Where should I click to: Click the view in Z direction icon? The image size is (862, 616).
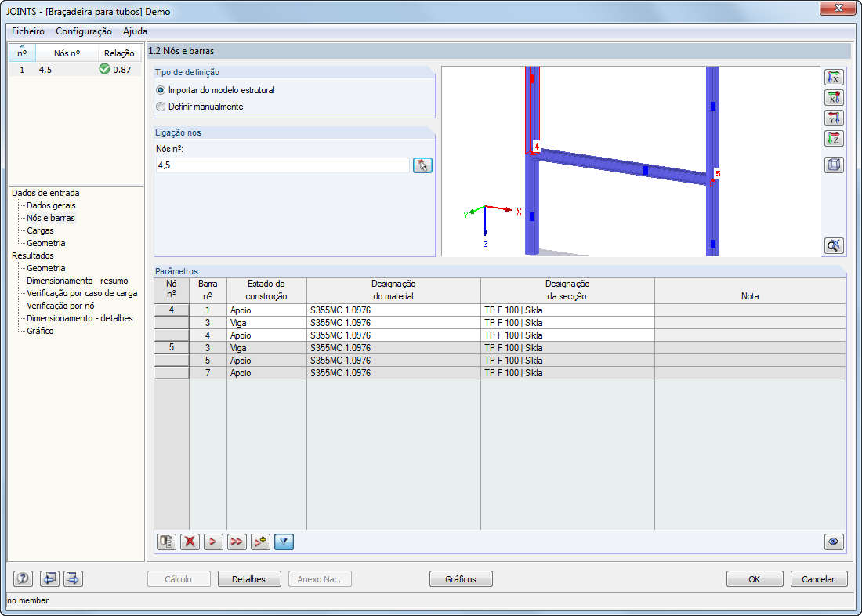[834, 139]
